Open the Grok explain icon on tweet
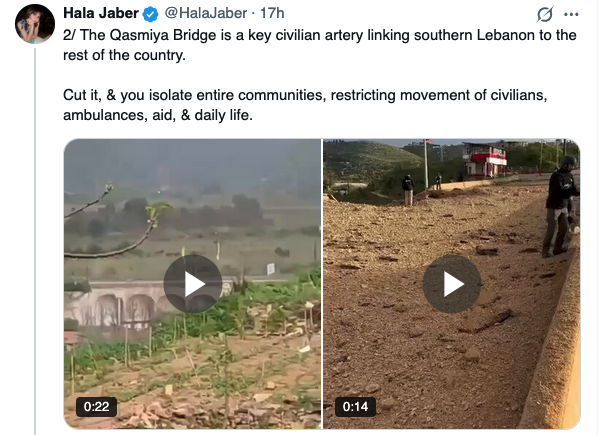The image size is (598, 435). pyautogui.click(x=544, y=14)
